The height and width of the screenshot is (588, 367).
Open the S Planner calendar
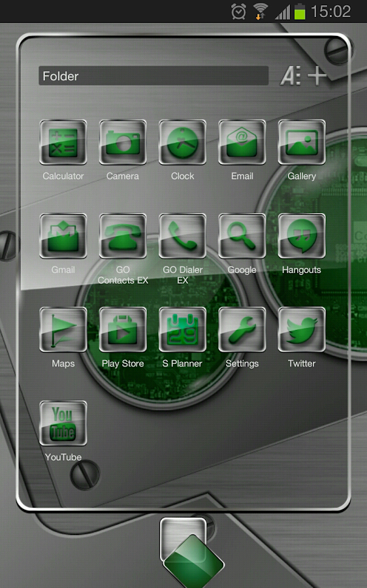[182, 330]
